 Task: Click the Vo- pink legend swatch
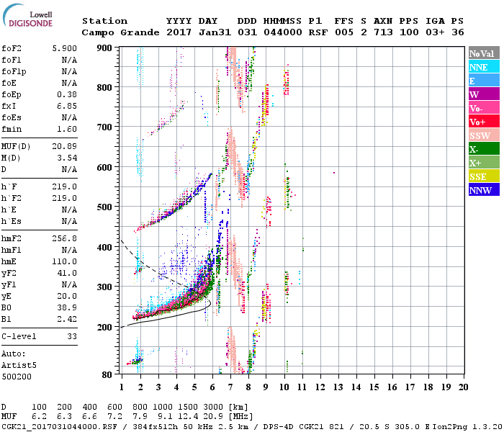click(481, 108)
